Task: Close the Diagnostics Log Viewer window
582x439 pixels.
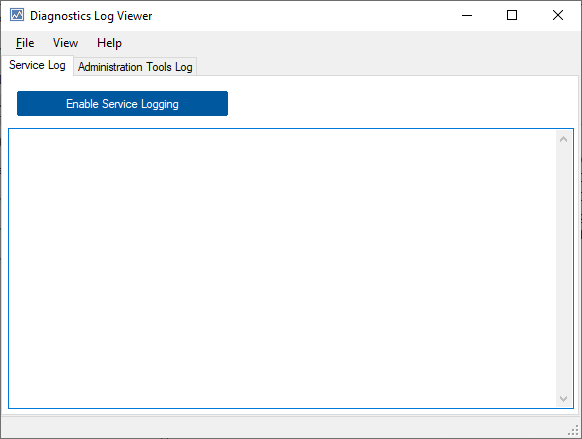Action: [x=558, y=15]
